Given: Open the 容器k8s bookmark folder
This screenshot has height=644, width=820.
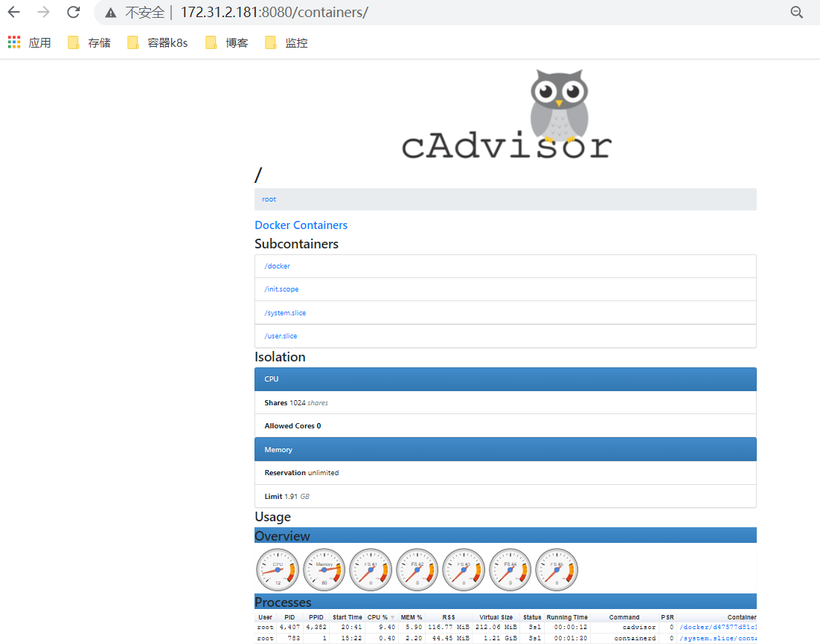Looking at the screenshot, I should tap(158, 43).
